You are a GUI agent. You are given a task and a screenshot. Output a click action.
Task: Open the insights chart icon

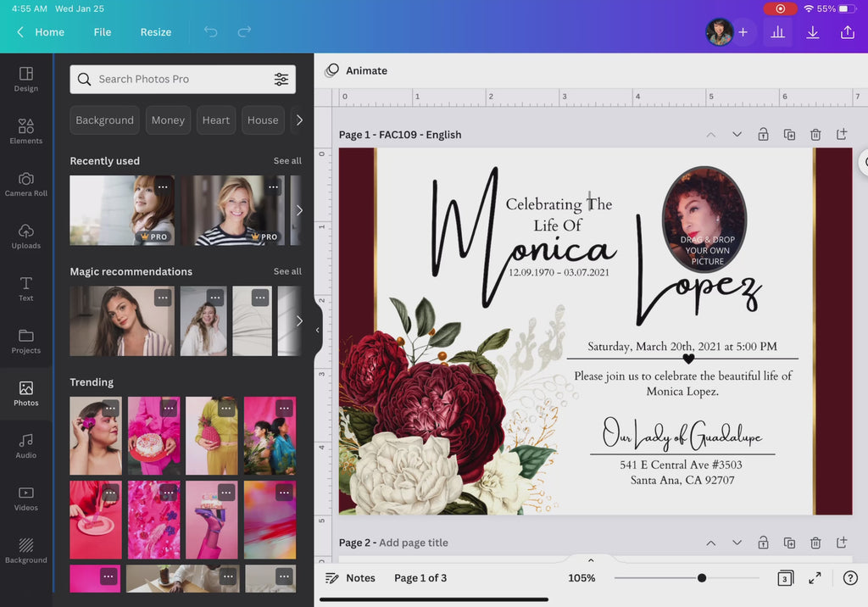[x=778, y=32]
